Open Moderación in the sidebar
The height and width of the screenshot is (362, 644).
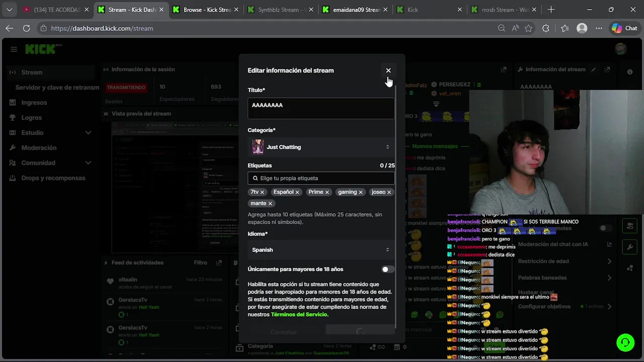tap(39, 148)
